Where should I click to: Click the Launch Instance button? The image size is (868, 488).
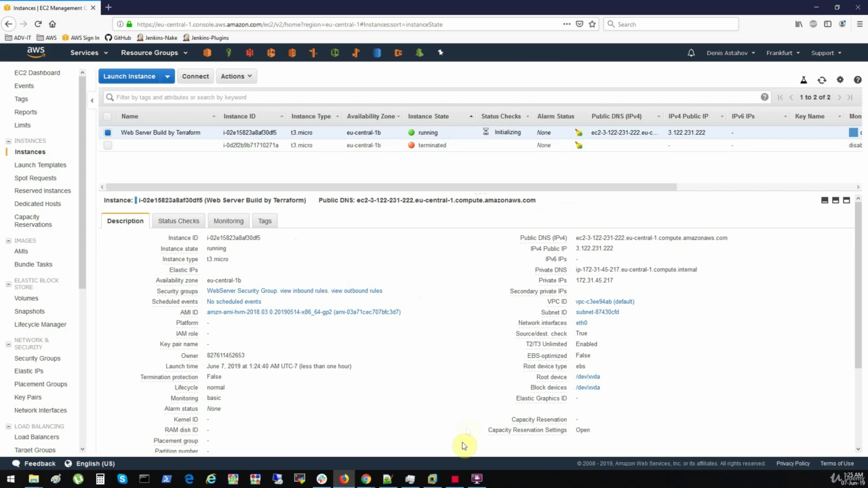pyautogui.click(x=130, y=77)
